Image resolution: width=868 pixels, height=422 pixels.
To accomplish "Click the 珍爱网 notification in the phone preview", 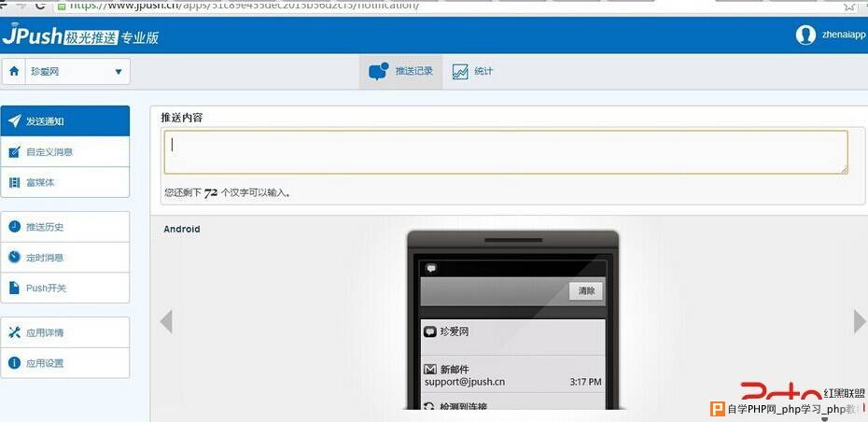I will (513, 337).
